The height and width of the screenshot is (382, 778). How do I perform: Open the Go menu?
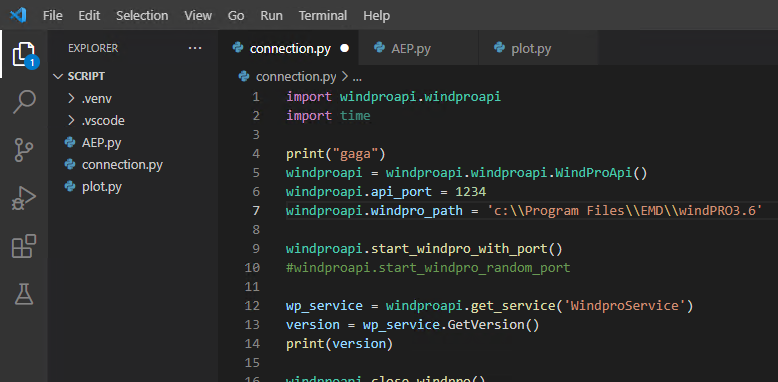click(x=236, y=15)
